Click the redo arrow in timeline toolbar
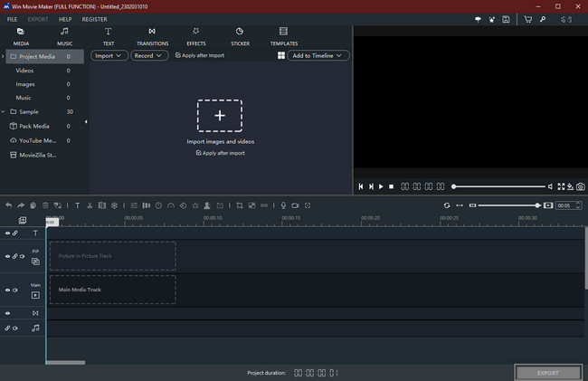This screenshot has height=381, width=588. tap(21, 205)
